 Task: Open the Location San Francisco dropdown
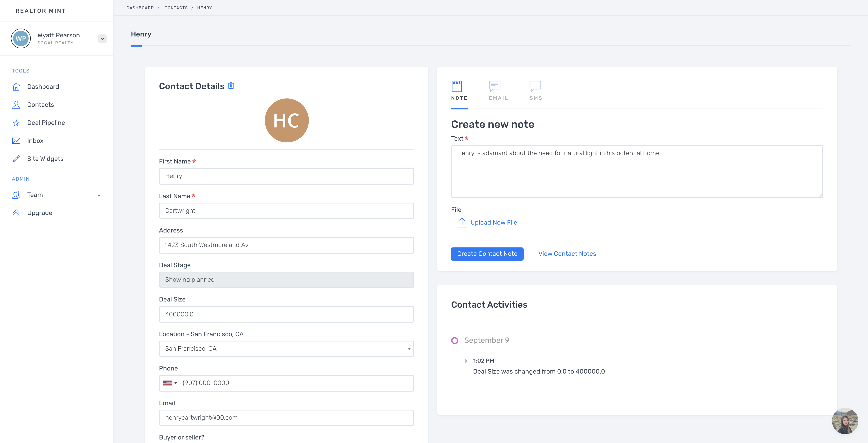coord(286,349)
